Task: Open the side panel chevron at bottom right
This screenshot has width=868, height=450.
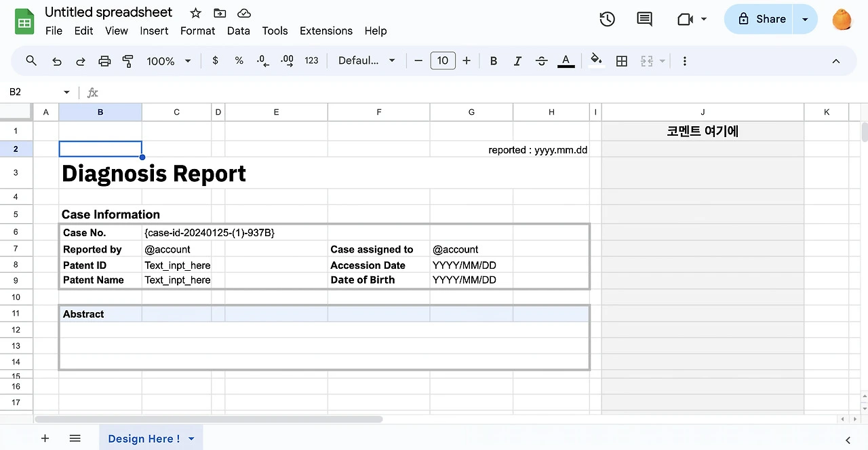Action: click(x=848, y=440)
